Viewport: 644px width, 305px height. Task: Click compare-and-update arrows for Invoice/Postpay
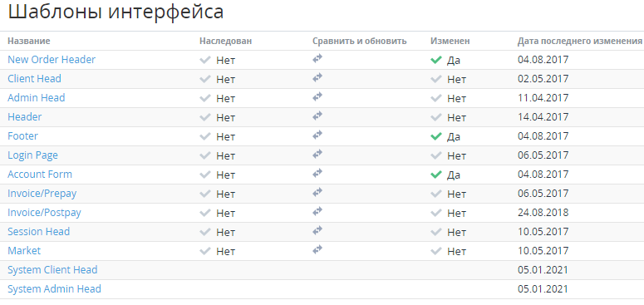[x=317, y=212]
